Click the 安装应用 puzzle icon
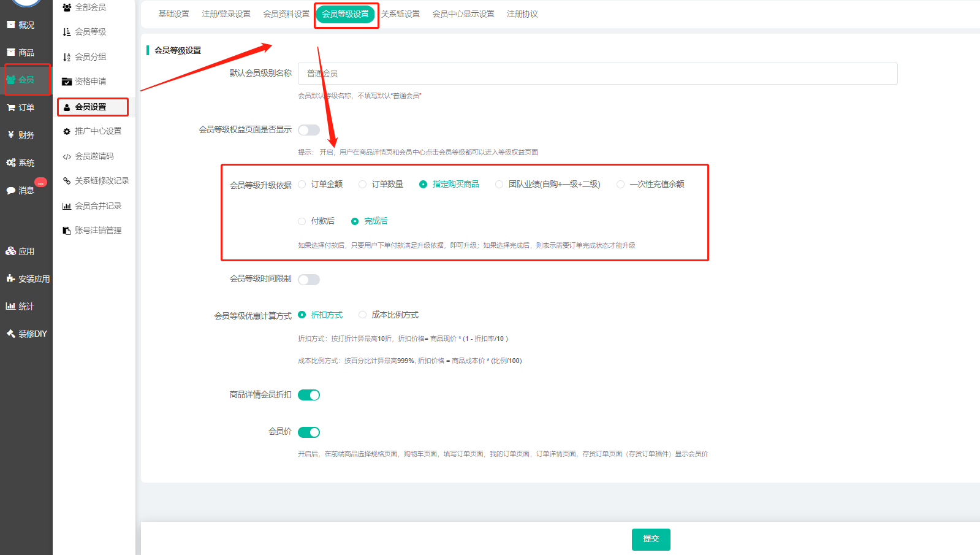Viewport: 980px width, 555px height. pos(10,278)
